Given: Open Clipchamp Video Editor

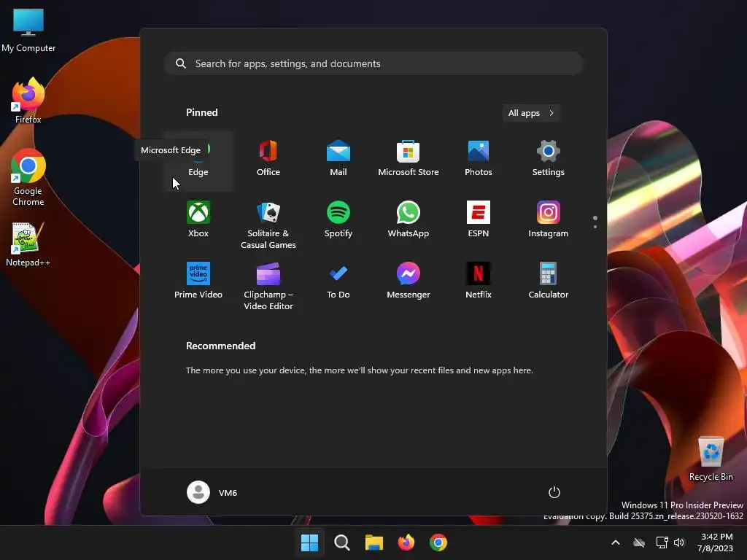Looking at the screenshot, I should (x=268, y=286).
